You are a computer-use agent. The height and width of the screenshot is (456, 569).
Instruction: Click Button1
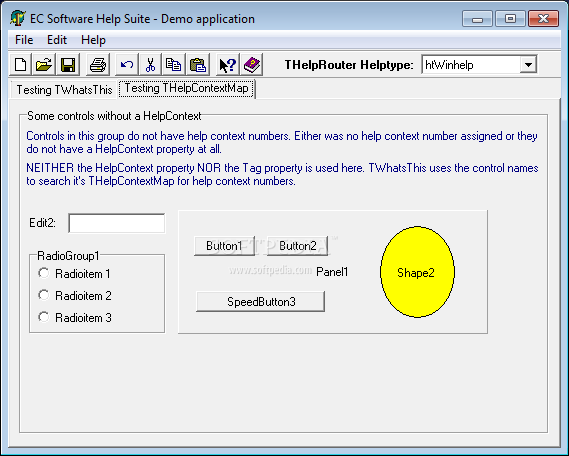pos(224,246)
